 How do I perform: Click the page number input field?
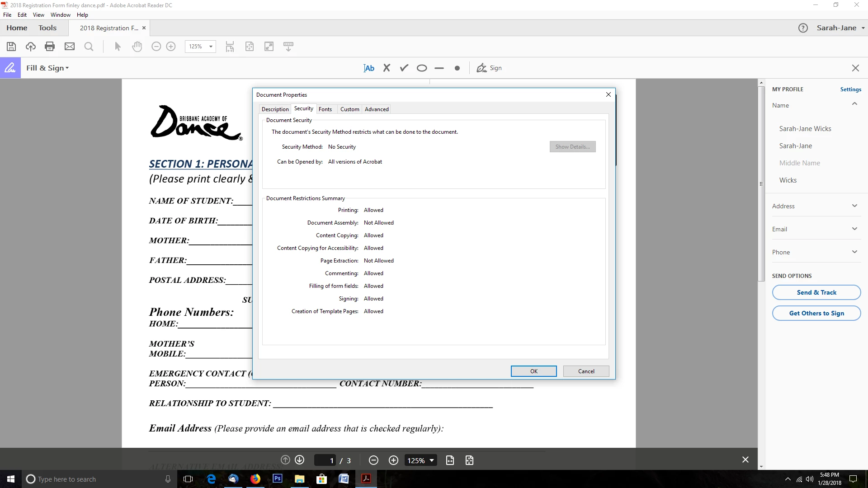point(325,460)
